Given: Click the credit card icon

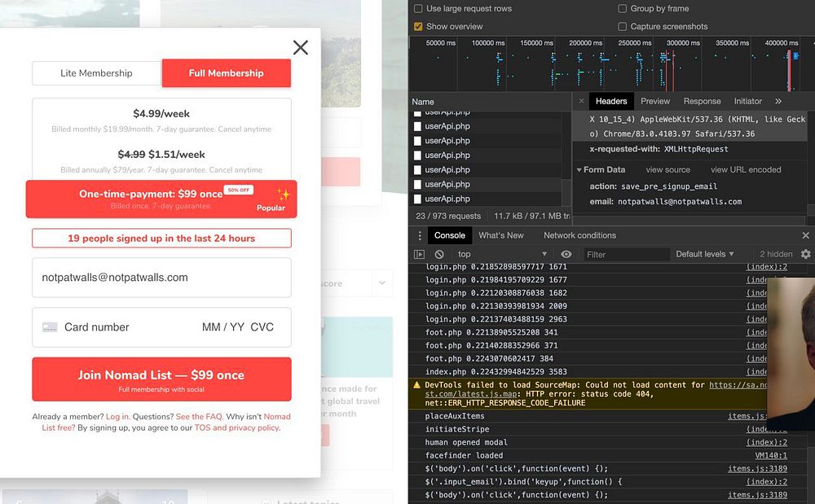Looking at the screenshot, I should (x=50, y=327).
